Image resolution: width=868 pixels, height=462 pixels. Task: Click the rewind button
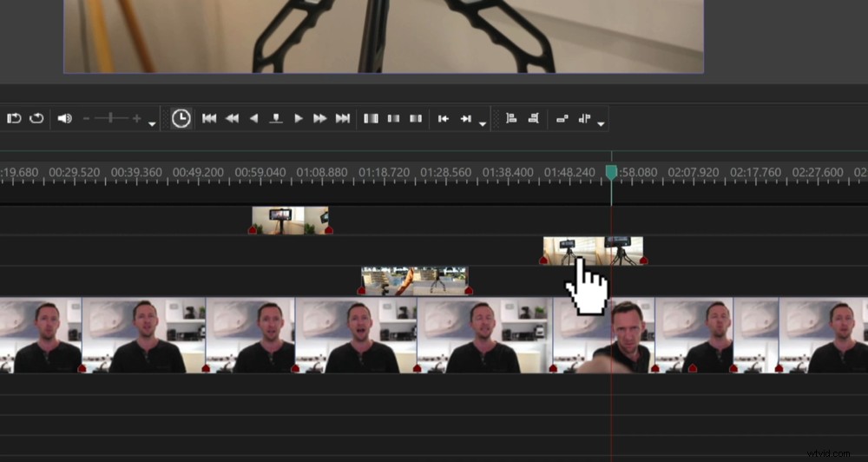(x=232, y=119)
